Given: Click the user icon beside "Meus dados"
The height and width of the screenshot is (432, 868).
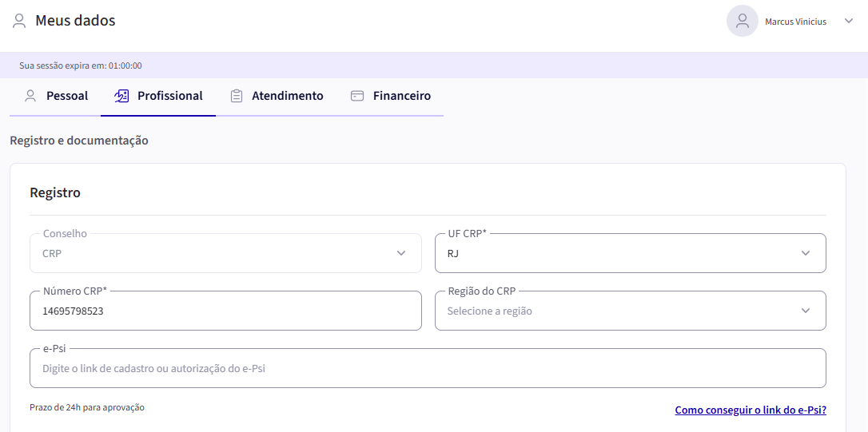Looking at the screenshot, I should tap(19, 21).
